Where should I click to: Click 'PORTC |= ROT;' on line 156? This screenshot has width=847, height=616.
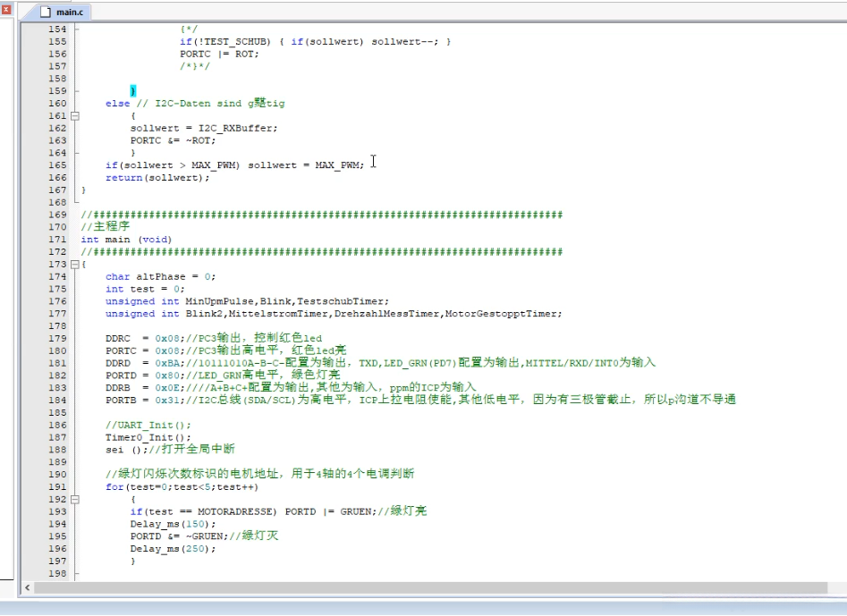click(x=219, y=54)
